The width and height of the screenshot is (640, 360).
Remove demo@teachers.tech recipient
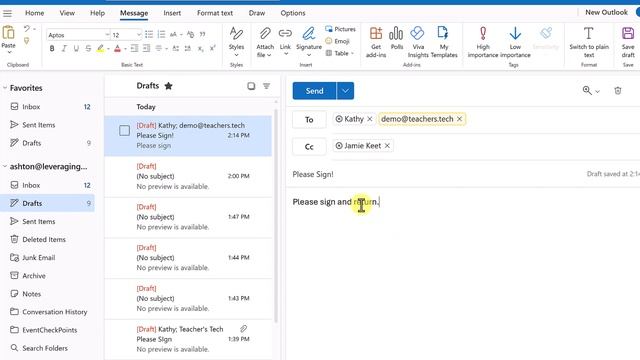pyautogui.click(x=459, y=119)
